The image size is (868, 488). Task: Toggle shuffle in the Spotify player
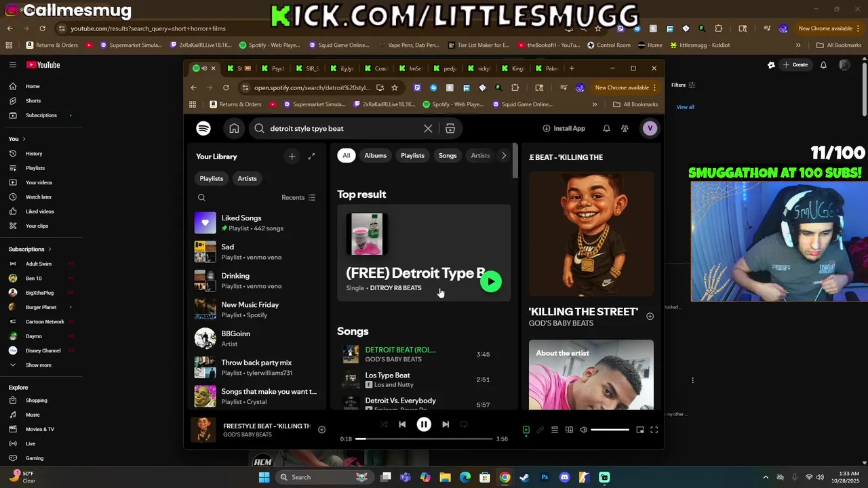pos(384,424)
